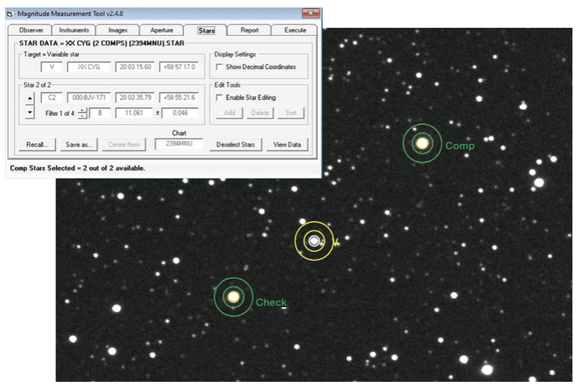Tick the Enable Star Editing checkbox
This screenshot has width=586, height=392.
point(219,98)
